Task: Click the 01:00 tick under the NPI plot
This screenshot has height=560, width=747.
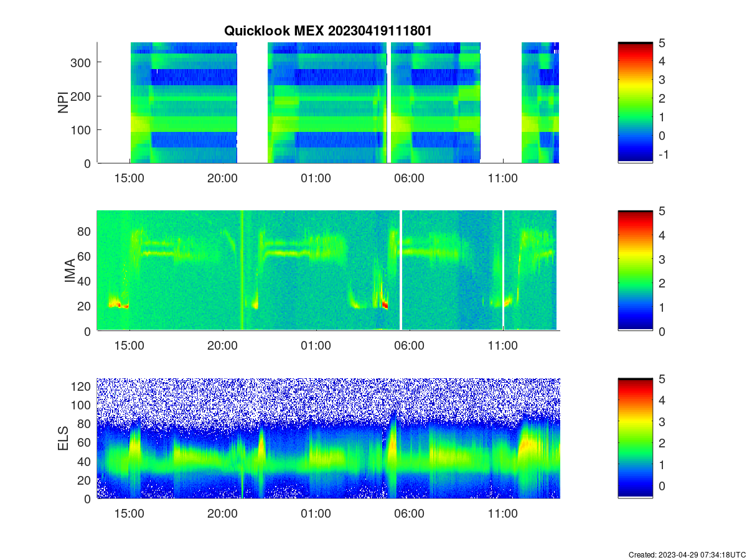Action: [x=316, y=178]
